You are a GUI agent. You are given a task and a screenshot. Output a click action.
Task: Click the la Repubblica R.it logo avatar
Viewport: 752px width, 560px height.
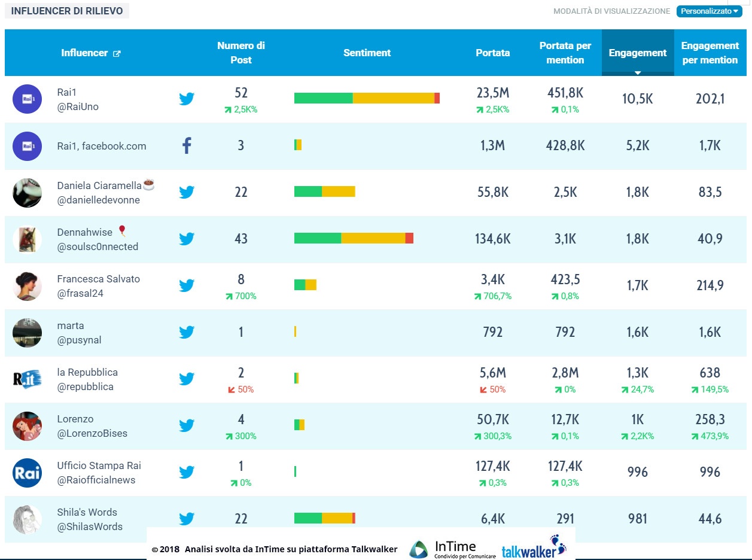(27, 379)
